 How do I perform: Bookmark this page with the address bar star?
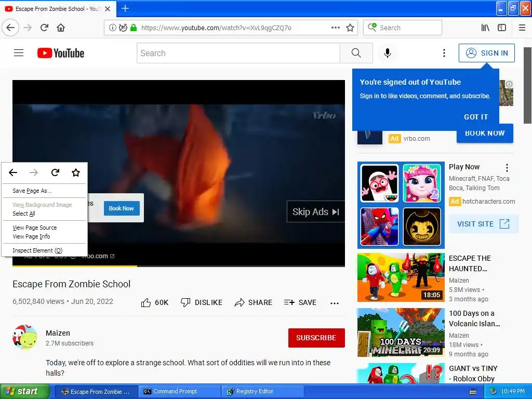(350, 28)
